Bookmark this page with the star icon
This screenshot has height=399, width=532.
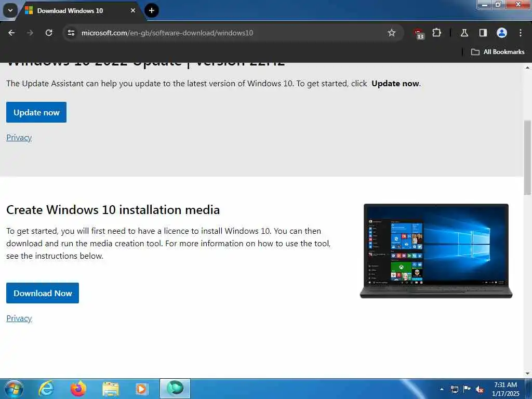click(392, 33)
